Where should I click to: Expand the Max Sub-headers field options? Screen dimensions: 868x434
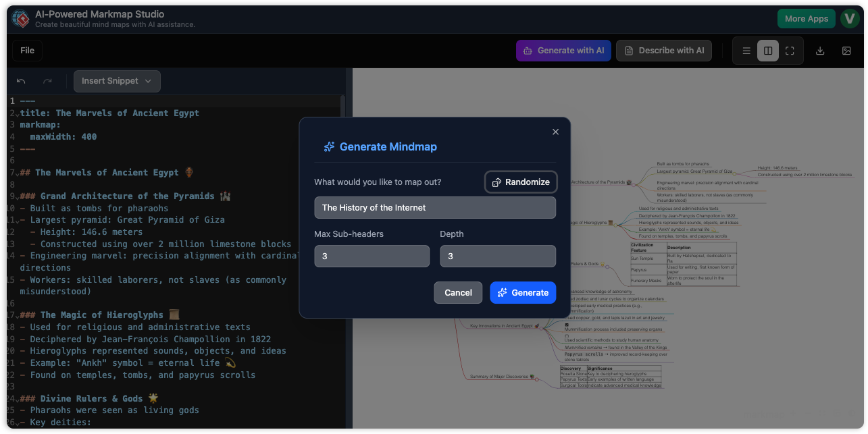[372, 256]
